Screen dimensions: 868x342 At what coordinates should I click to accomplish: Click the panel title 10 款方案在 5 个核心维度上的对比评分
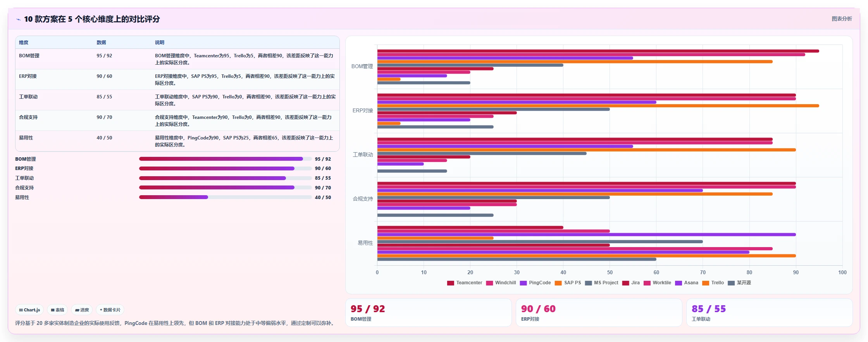92,19
